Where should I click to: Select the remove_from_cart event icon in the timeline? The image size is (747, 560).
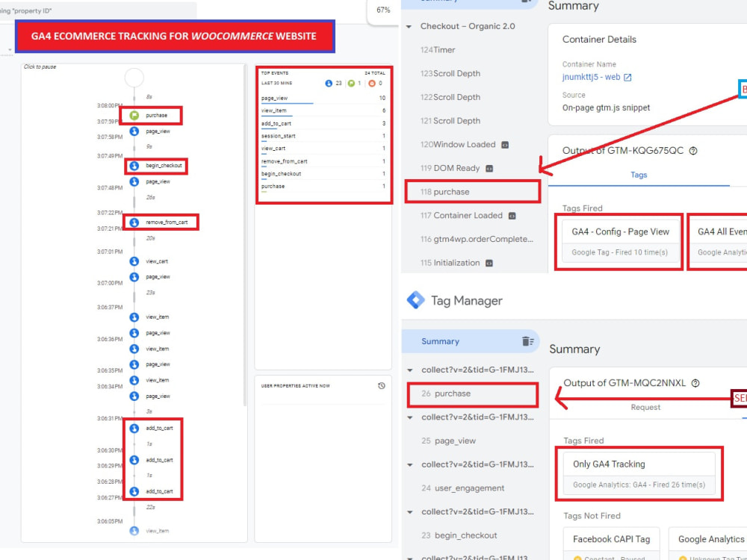134,223
